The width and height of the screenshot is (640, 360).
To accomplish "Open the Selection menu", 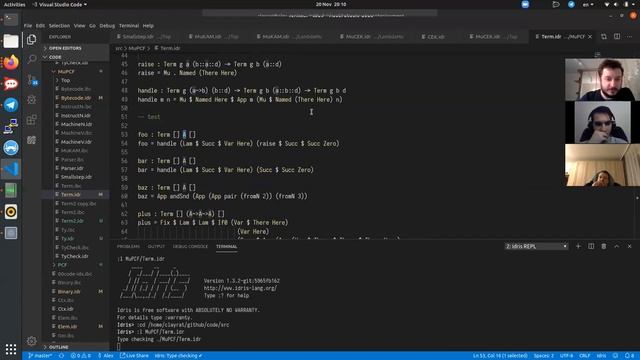I will click(x=59, y=26).
